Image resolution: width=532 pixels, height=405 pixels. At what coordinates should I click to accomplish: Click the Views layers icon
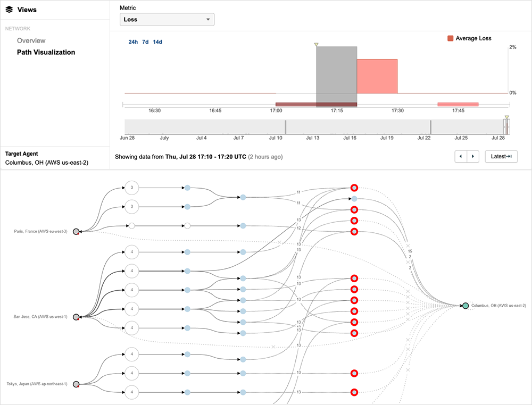(9, 10)
